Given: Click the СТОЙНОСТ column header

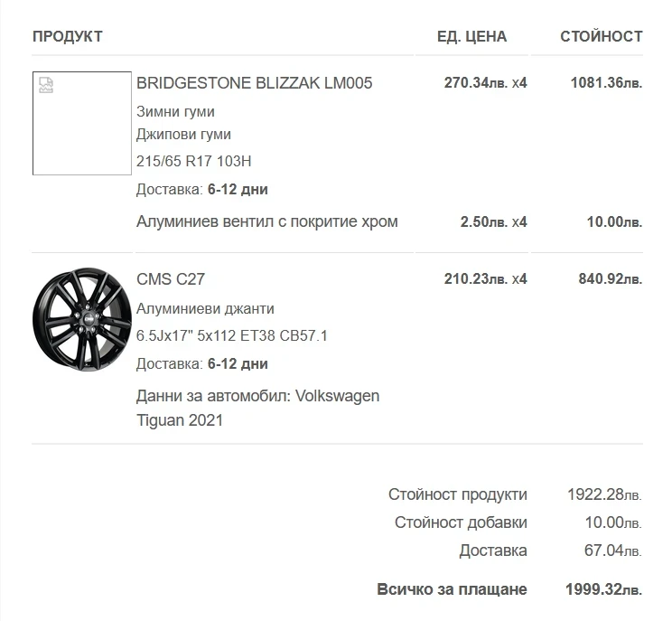Looking at the screenshot, I should click(x=601, y=37).
